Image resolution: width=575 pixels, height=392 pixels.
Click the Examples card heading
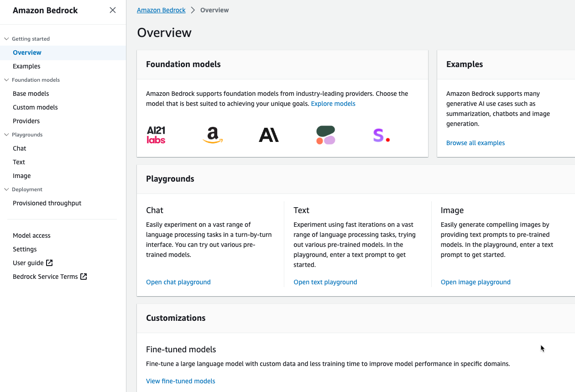point(465,64)
